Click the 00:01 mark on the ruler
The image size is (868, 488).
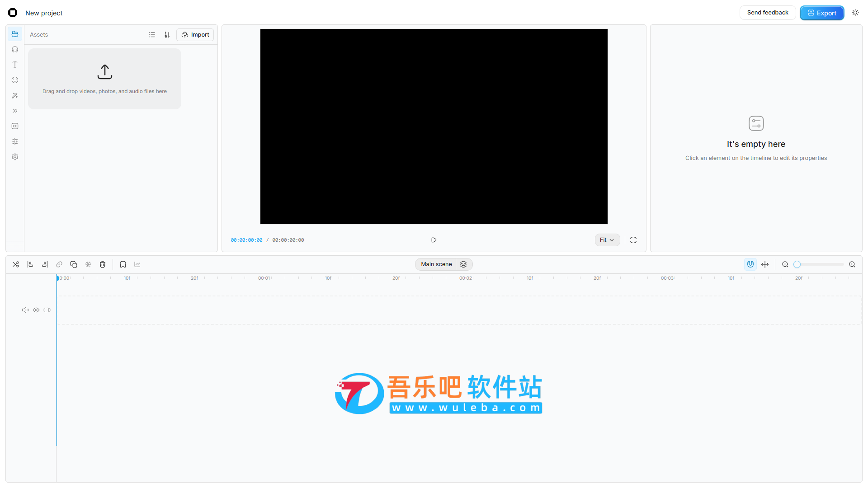click(x=264, y=278)
